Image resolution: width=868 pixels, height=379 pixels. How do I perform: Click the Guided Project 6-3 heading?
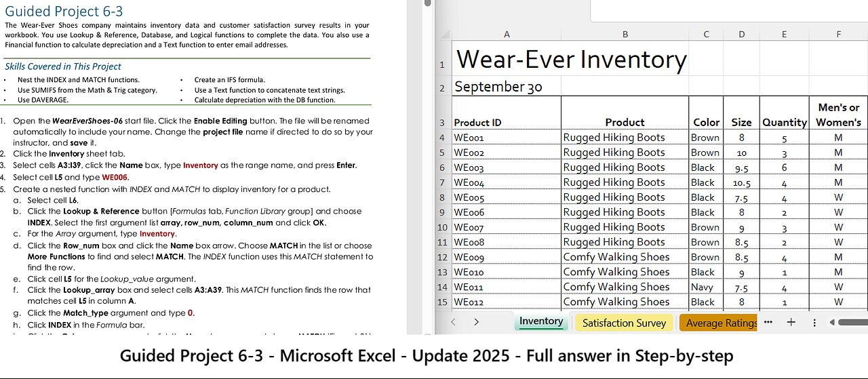click(64, 11)
